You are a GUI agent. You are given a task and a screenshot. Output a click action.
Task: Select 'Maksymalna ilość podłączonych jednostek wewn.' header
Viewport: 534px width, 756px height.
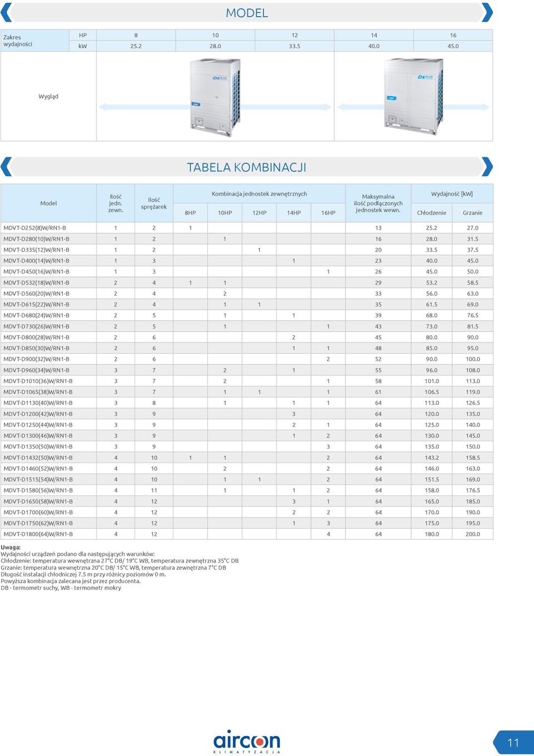coord(378,203)
